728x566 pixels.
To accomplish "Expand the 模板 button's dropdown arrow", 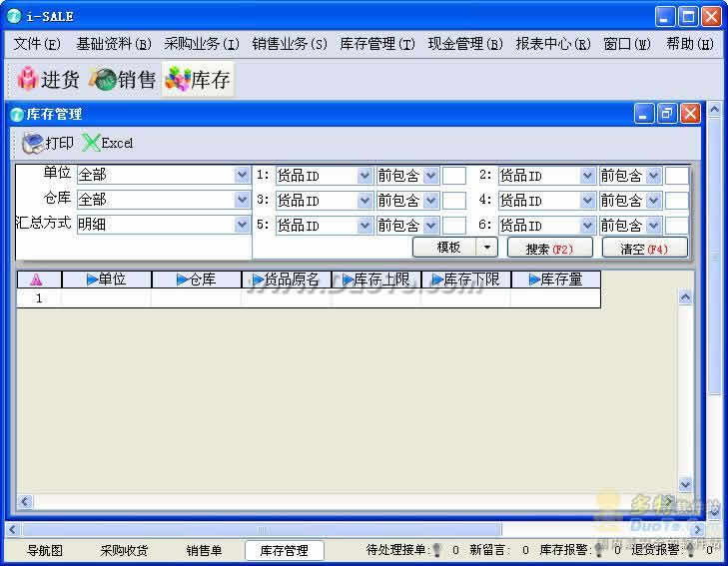I will (x=486, y=248).
